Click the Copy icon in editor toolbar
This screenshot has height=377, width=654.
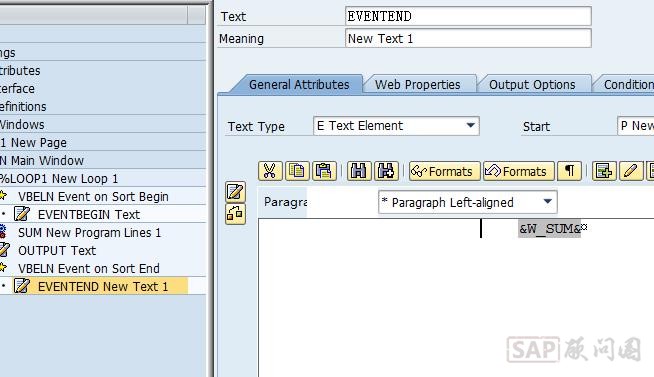297,171
